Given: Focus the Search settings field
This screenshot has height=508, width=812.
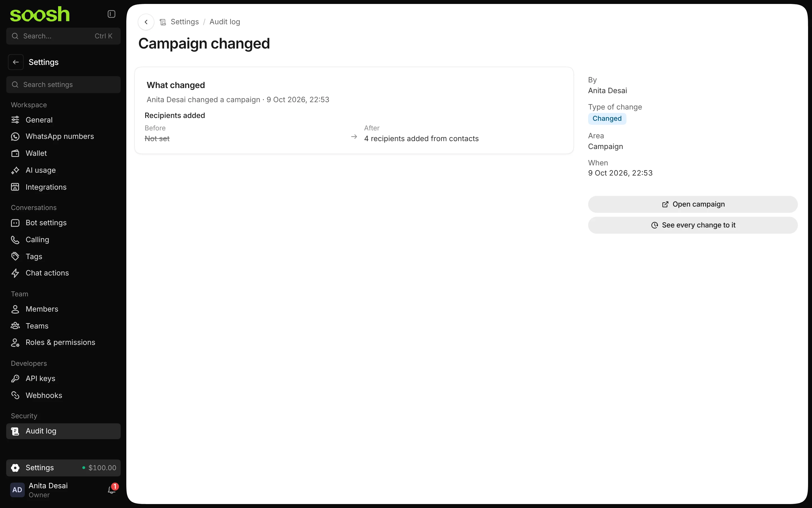Looking at the screenshot, I should (x=63, y=85).
